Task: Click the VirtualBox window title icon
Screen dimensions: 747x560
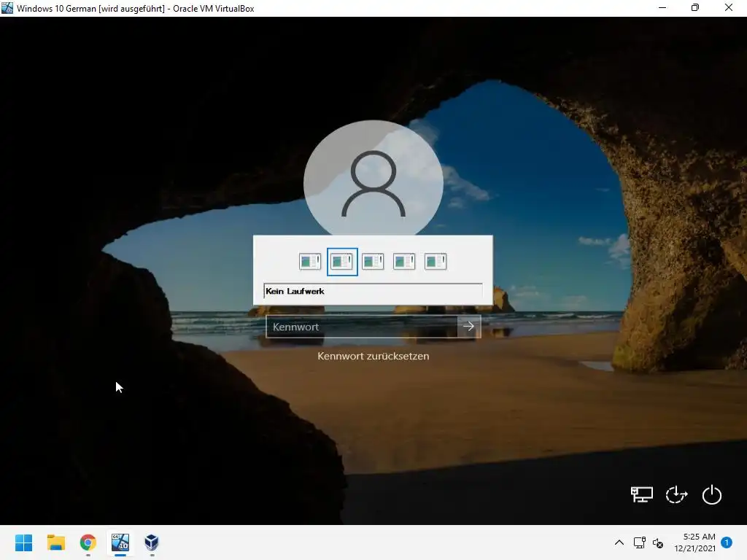Action: pyautogui.click(x=7, y=8)
